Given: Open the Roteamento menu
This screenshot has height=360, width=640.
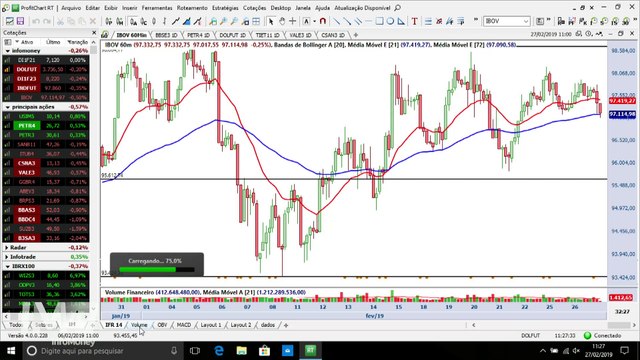Looking at the screenshot, I should coord(192,8).
